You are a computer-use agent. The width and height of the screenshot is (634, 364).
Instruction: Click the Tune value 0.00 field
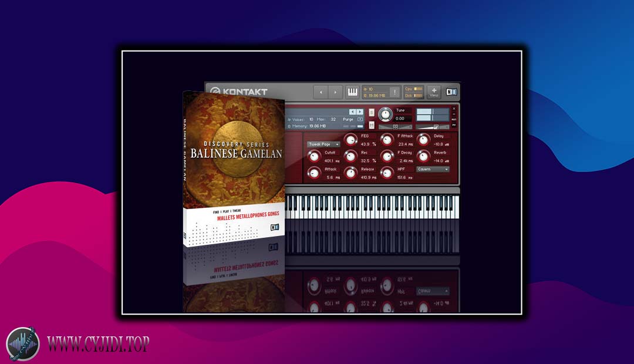pos(402,119)
